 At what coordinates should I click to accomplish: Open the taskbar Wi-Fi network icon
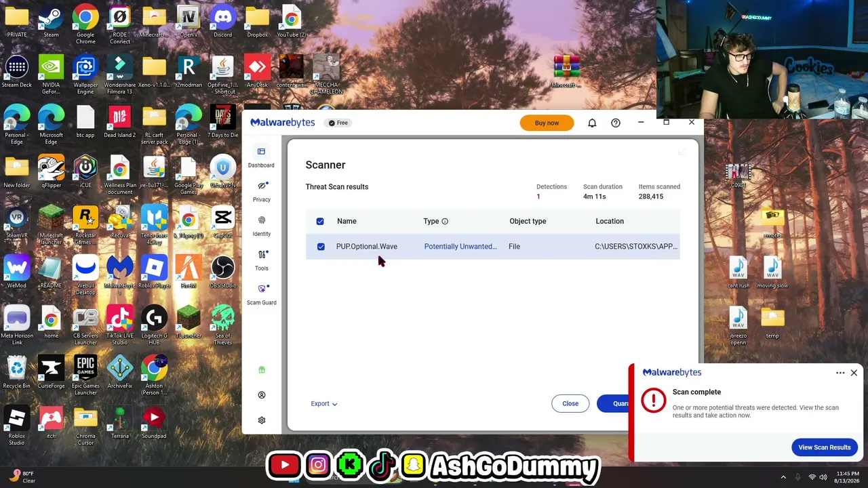[812, 477]
